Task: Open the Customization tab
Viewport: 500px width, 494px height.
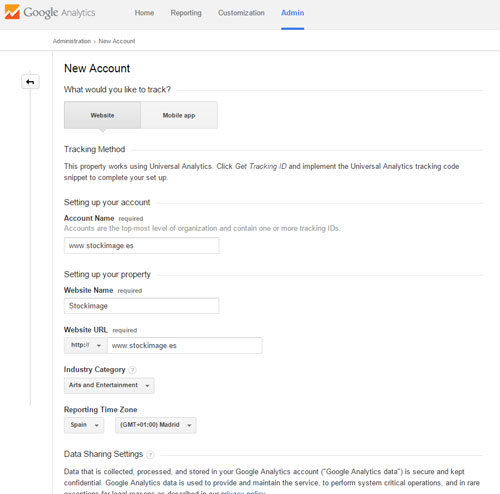Action: coord(241,13)
